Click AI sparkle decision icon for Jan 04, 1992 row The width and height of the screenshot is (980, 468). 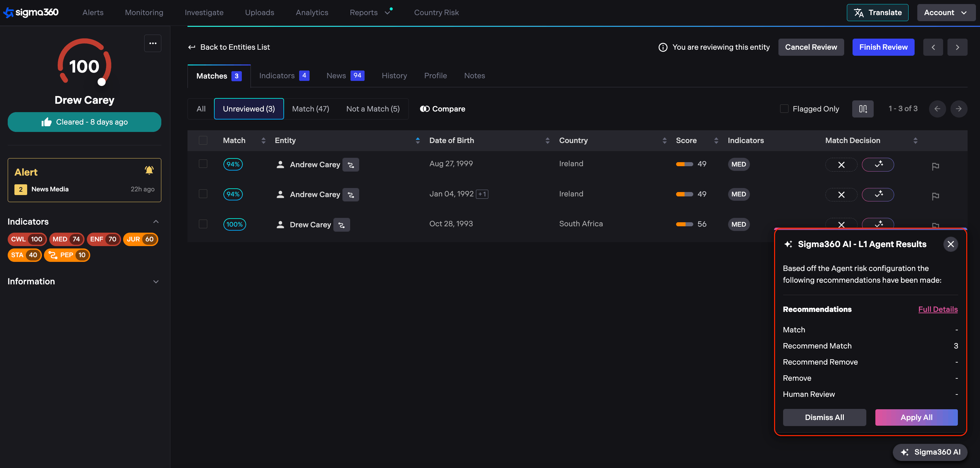[878, 195]
